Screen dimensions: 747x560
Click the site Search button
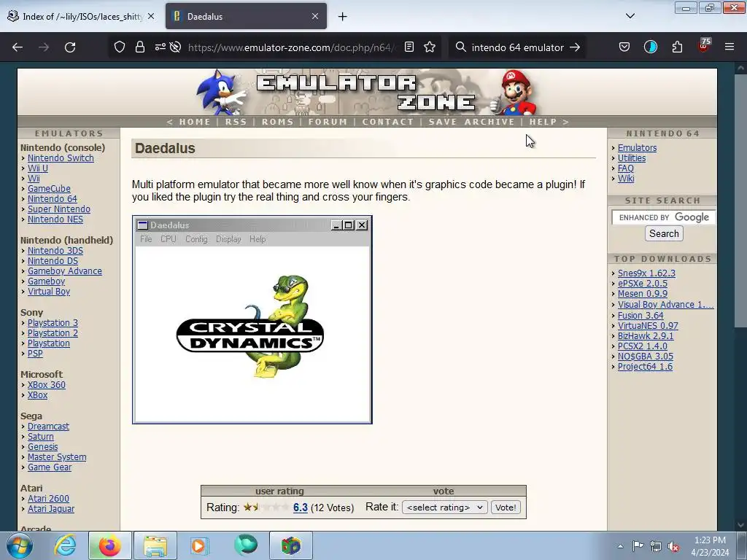(x=664, y=233)
